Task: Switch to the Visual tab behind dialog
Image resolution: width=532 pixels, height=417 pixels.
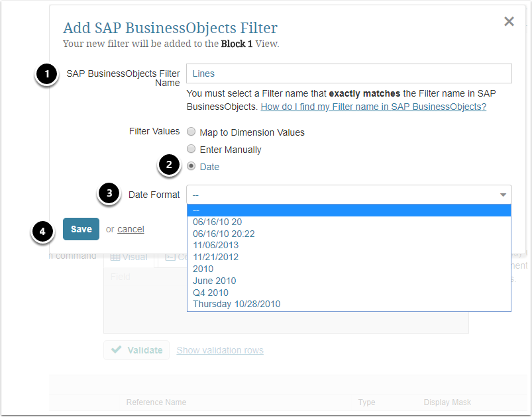Action: 129,257
